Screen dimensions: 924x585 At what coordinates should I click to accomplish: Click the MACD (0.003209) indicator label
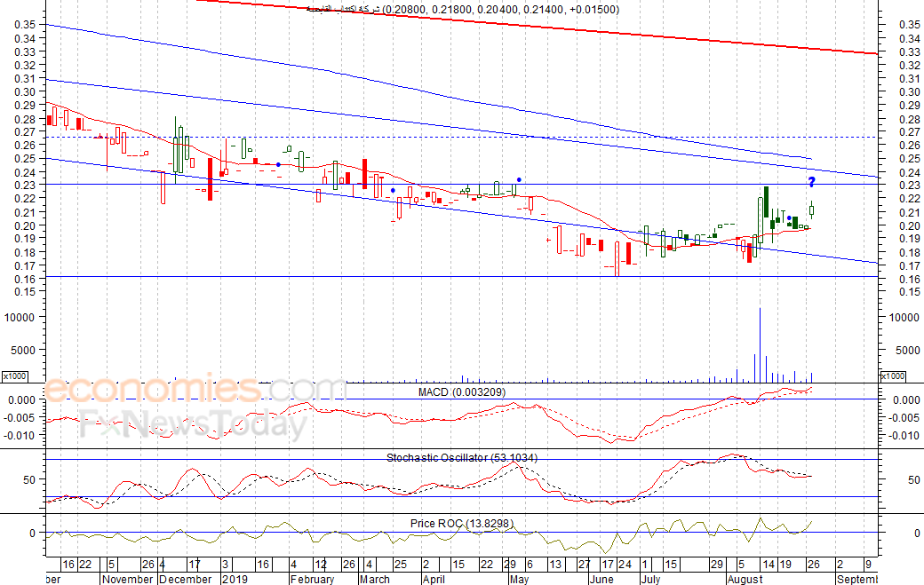pyautogui.click(x=462, y=392)
